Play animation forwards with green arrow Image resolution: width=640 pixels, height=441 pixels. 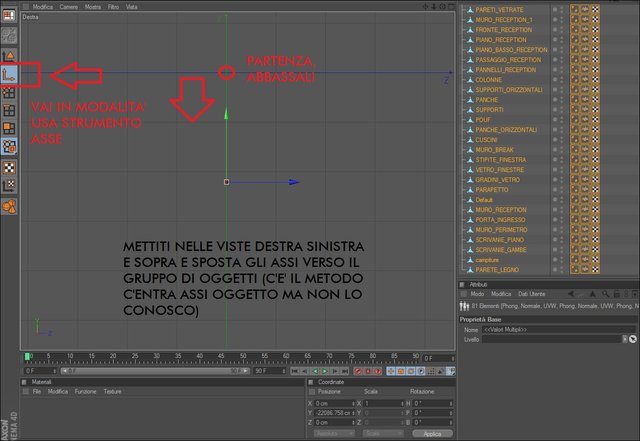coord(325,371)
